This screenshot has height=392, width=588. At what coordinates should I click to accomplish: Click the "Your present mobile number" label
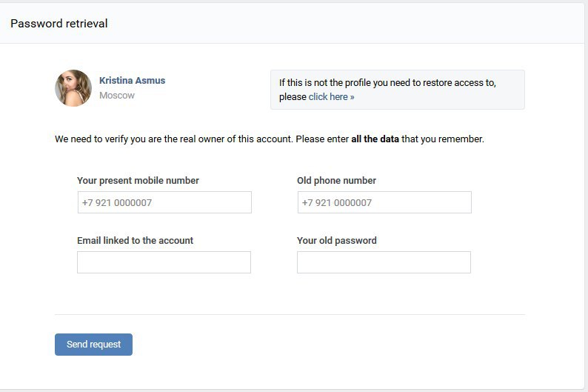click(x=138, y=180)
